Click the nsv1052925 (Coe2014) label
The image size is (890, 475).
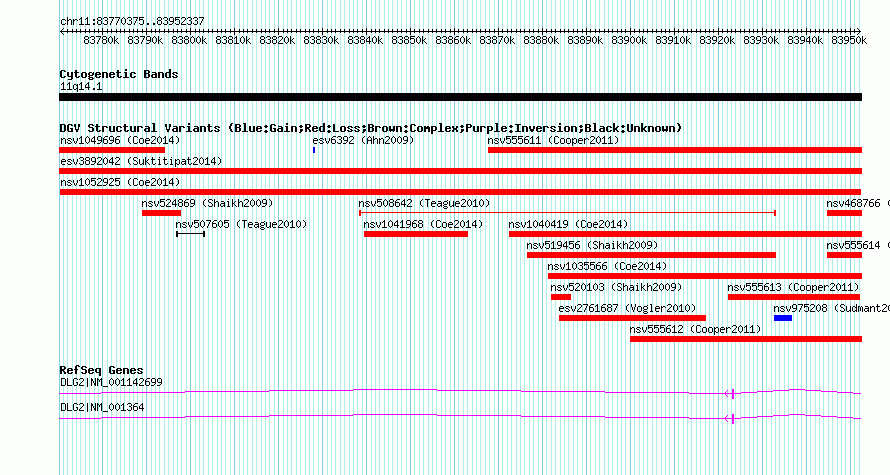(120, 182)
